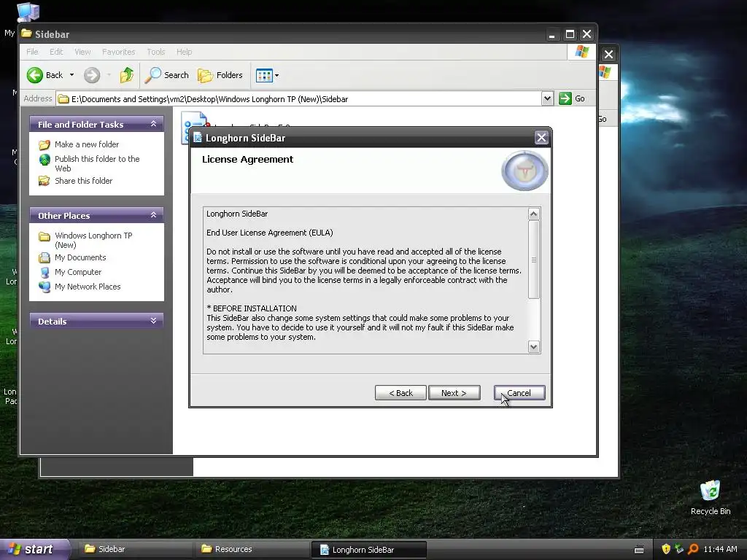
Task: Click the Share this folder icon
Action: pos(44,181)
